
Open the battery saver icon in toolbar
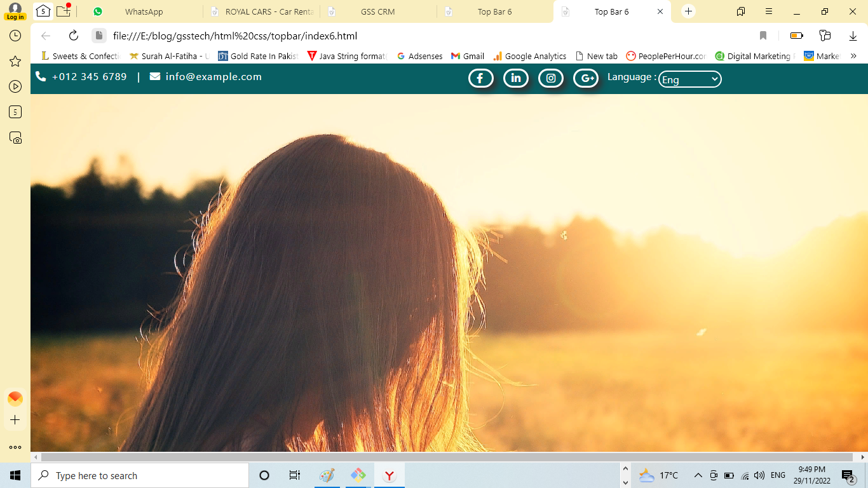[x=797, y=36]
